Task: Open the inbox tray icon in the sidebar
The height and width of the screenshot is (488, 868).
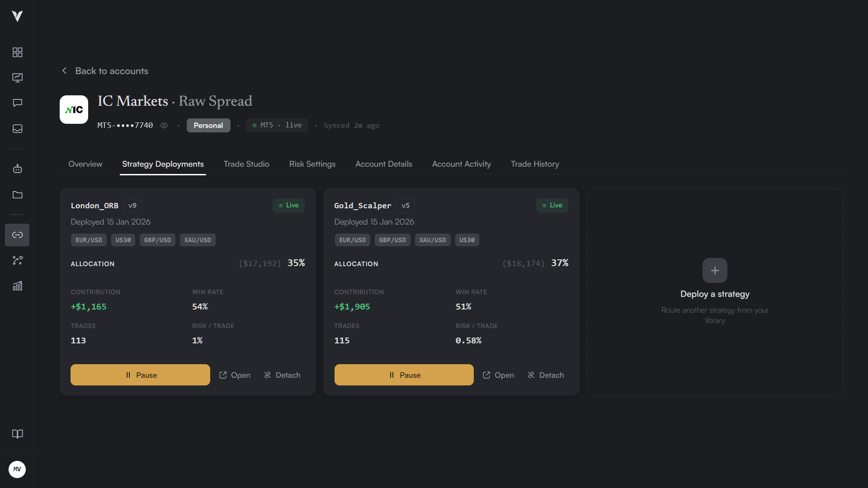Action: click(17, 129)
